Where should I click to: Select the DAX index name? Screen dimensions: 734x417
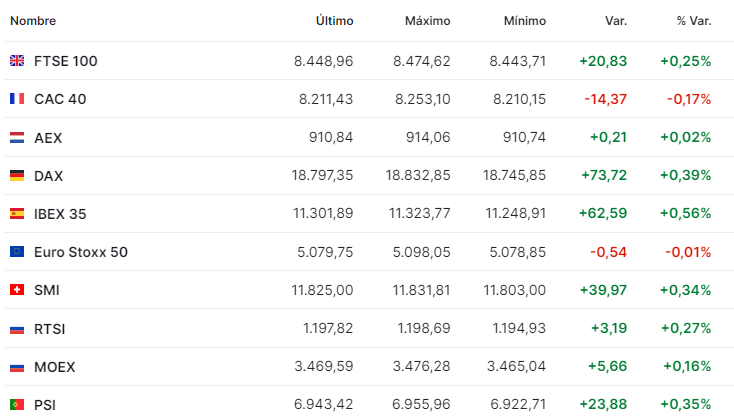48,176
